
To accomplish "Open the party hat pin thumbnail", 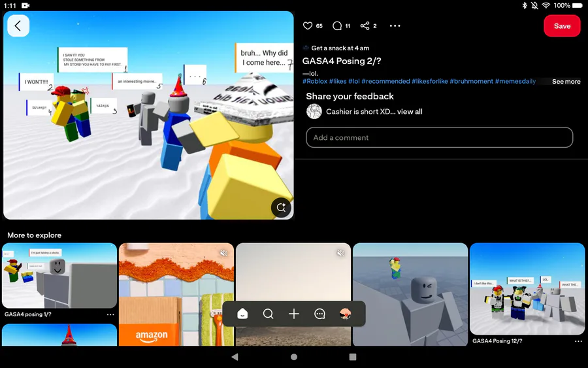I will click(x=59, y=335).
